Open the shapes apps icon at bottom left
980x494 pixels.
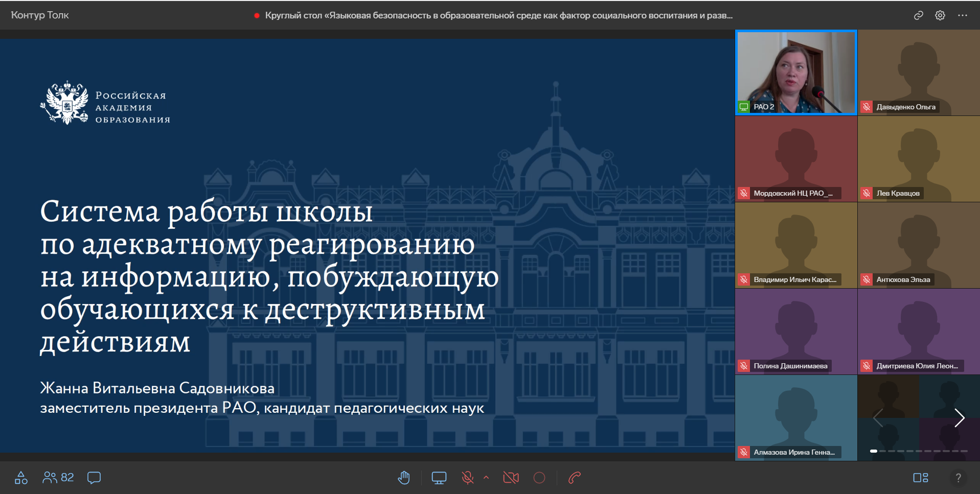click(21, 478)
